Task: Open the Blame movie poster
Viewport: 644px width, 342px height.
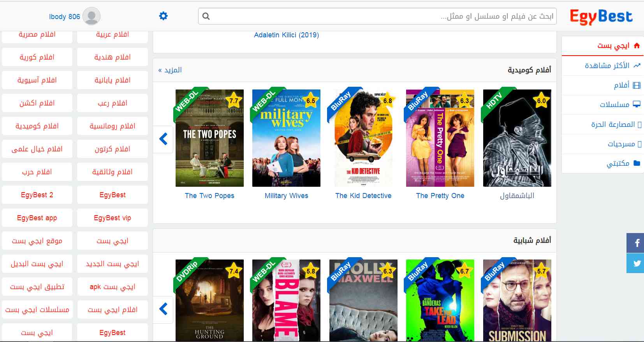Action: (x=286, y=300)
